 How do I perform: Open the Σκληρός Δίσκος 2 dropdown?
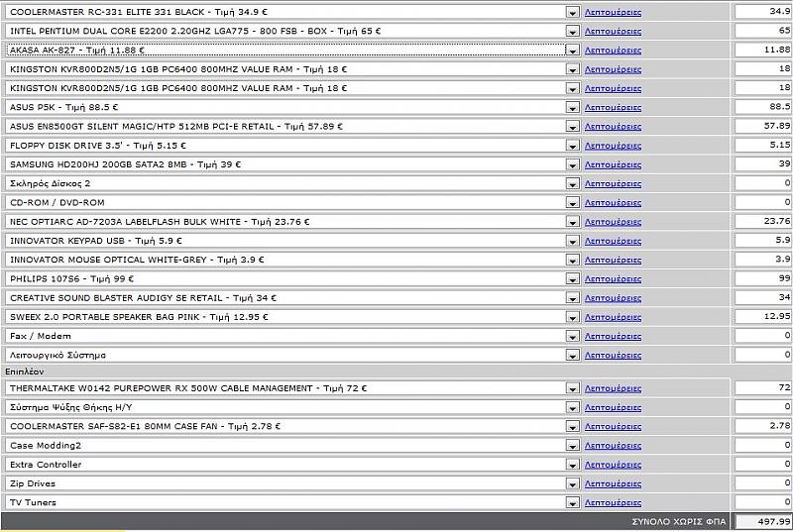click(x=572, y=184)
